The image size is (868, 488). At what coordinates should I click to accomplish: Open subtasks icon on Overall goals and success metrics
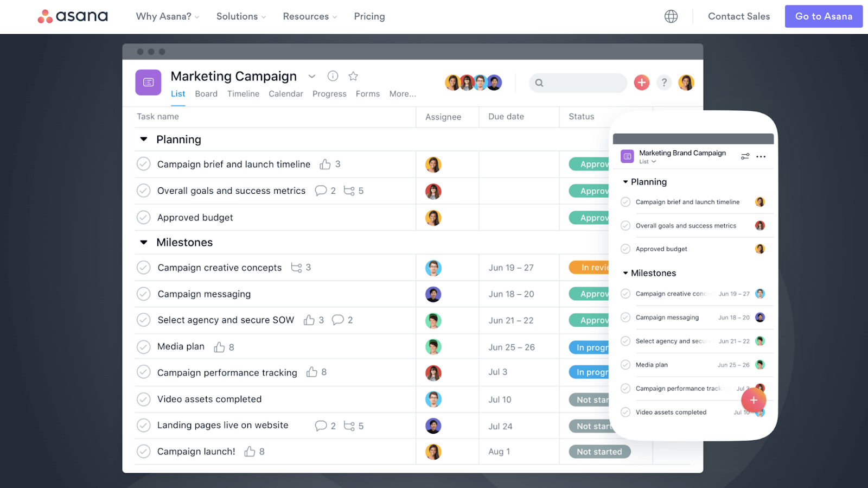point(349,191)
